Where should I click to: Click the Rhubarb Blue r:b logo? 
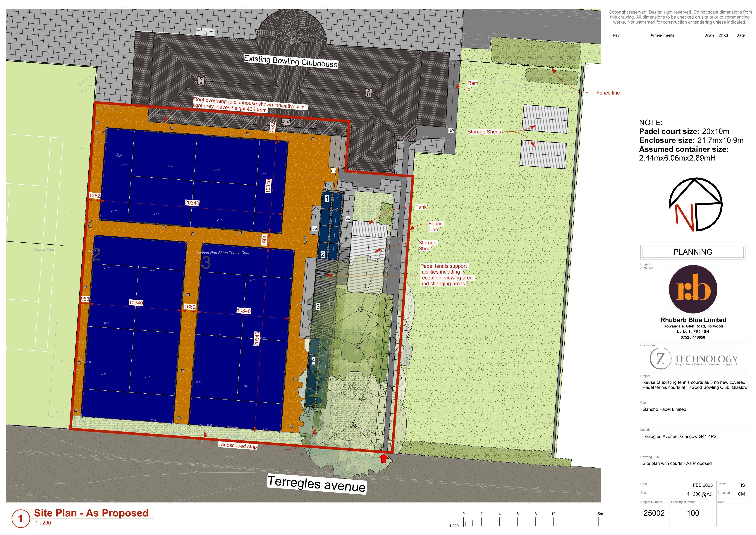click(x=693, y=289)
